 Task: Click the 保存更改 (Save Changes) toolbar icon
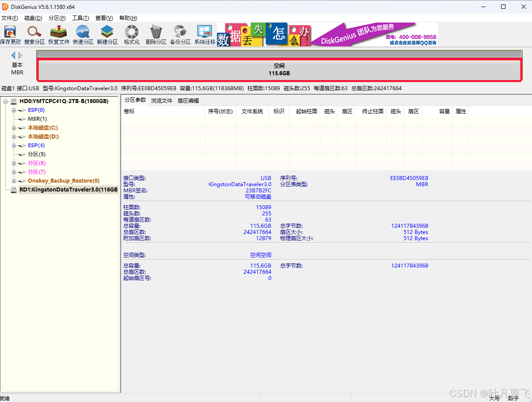(10, 35)
